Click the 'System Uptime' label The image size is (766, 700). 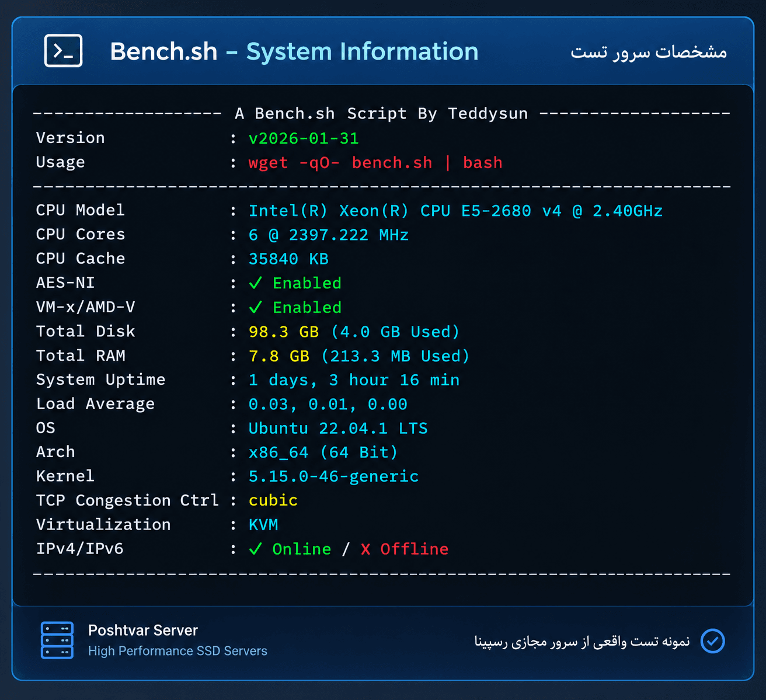point(100,379)
